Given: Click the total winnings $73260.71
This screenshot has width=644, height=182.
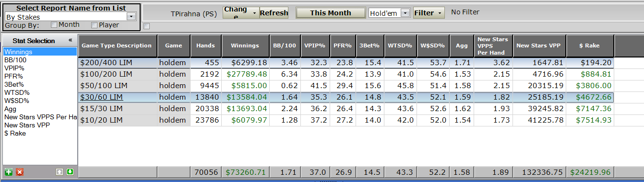Looking at the screenshot, I should click(x=245, y=172).
